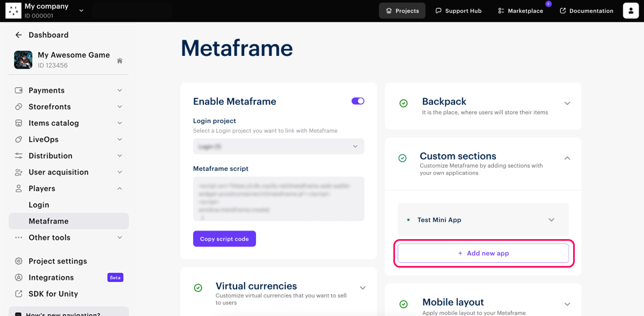Select Login under Players
Viewport: 644px width, 316px height.
click(39, 205)
